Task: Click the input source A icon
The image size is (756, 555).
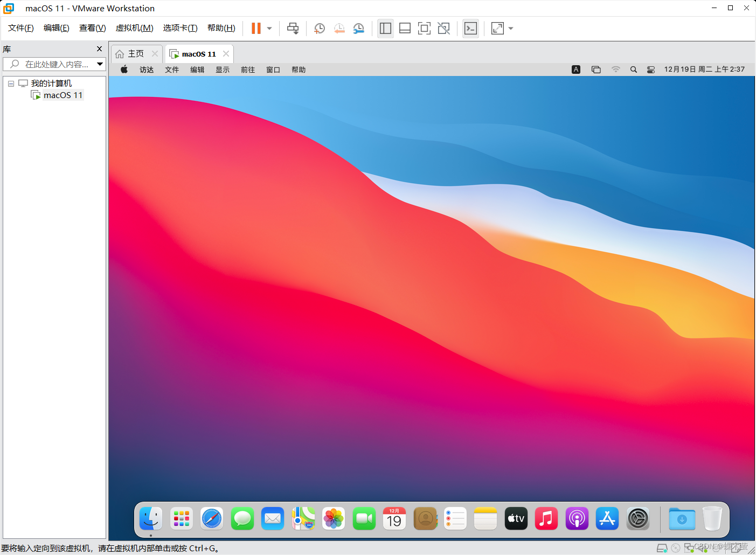Action: coord(576,70)
